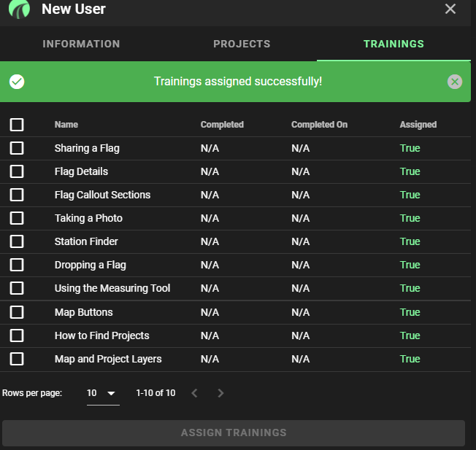Select the Trainings tab
The height and width of the screenshot is (450, 476).
pyautogui.click(x=394, y=44)
